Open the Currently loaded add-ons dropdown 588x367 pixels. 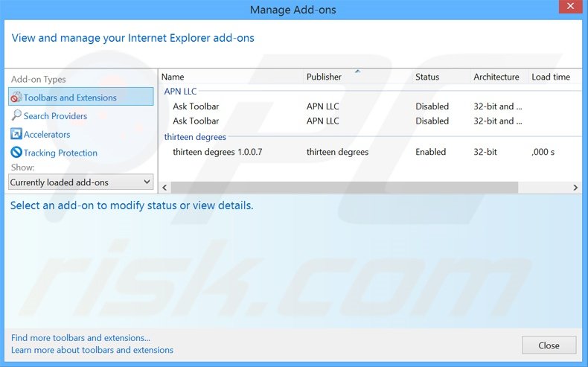point(80,182)
